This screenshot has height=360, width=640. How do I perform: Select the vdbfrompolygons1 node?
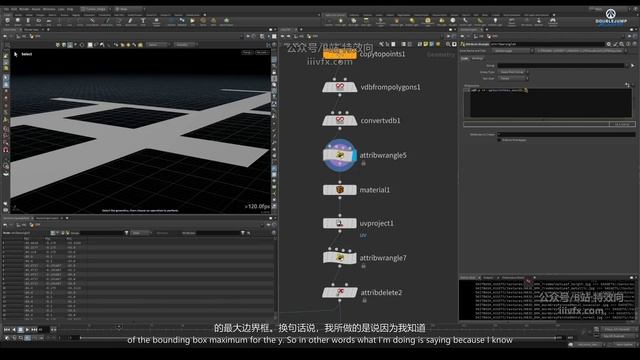click(x=340, y=87)
